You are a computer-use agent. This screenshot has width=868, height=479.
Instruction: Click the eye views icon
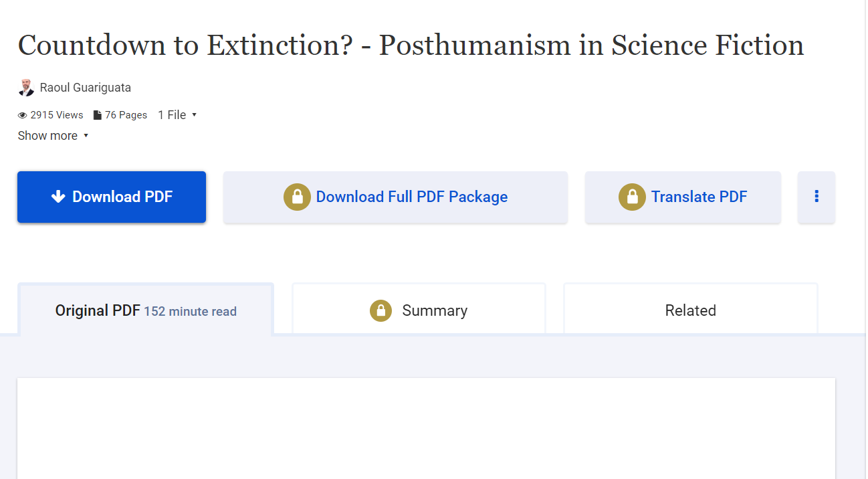[22, 115]
